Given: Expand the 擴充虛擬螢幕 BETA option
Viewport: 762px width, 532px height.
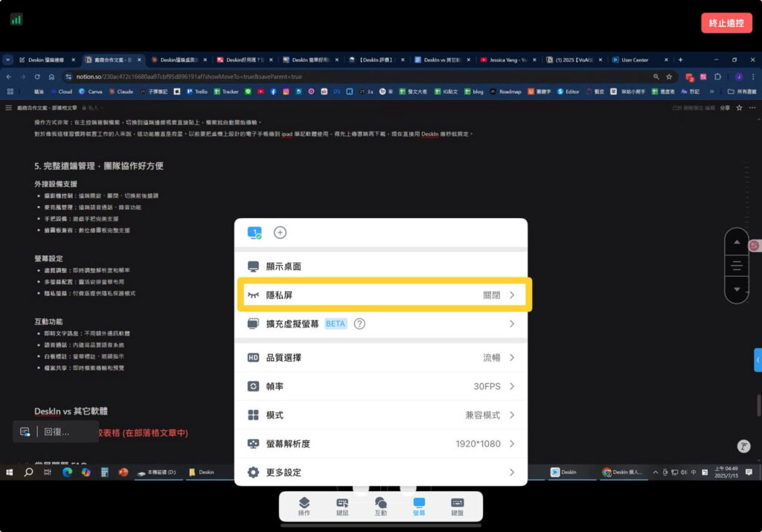Looking at the screenshot, I should tap(381, 324).
